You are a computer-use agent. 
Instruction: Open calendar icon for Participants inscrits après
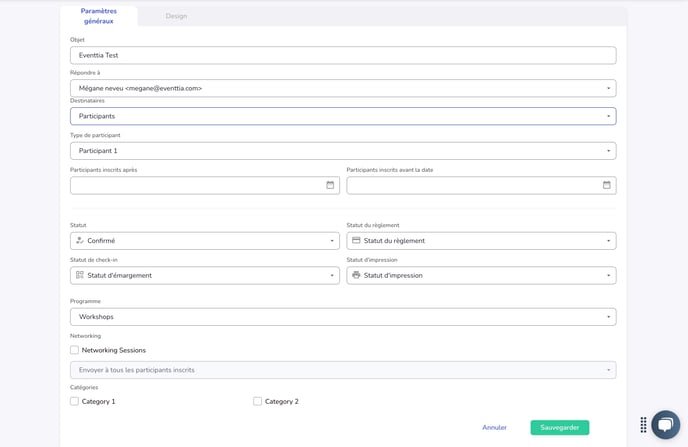point(330,185)
